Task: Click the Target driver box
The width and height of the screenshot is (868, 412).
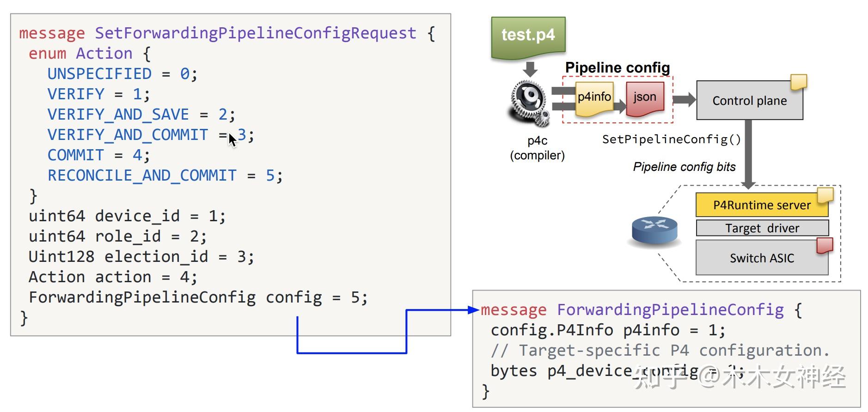Action: click(762, 228)
